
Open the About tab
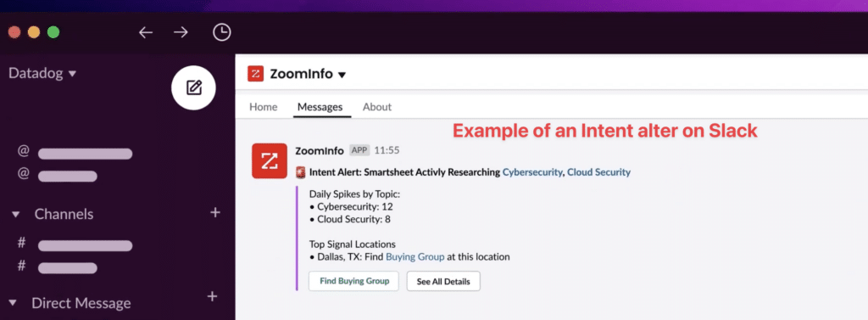[x=377, y=107]
